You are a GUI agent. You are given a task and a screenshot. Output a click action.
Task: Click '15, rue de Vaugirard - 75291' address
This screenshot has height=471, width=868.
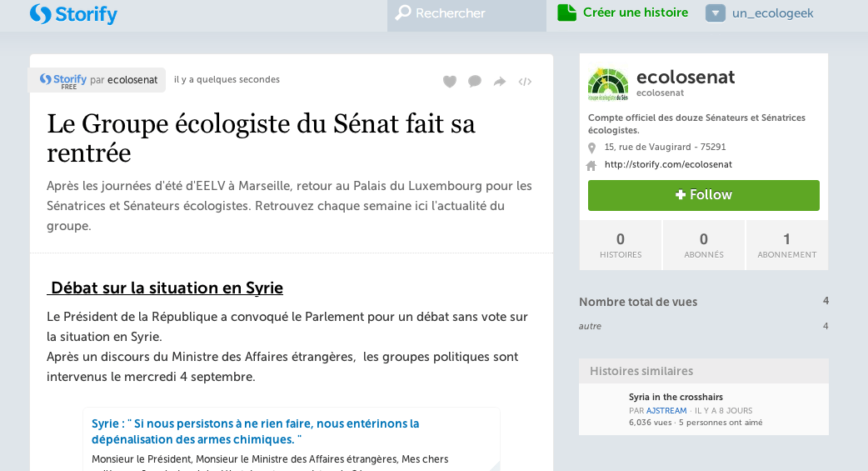665,147
